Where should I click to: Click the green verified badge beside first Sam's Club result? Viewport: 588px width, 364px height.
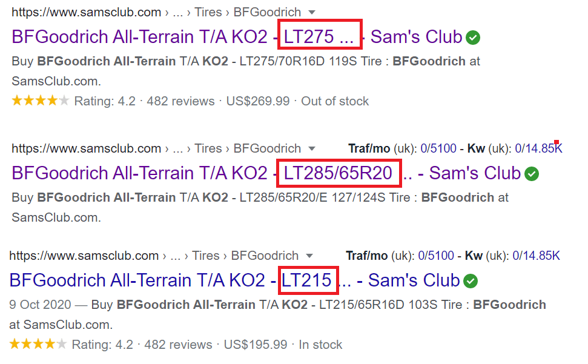click(473, 37)
